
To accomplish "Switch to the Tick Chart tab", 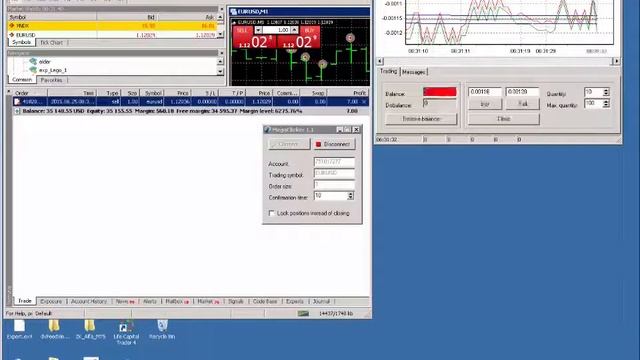I will point(51,42).
